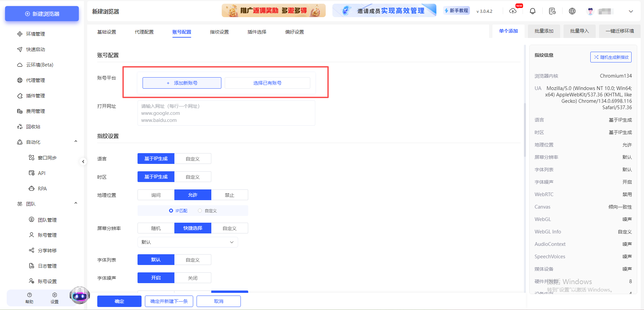Collapse the 团队 sidebar group
Viewport: 644px width, 310px height.
(x=75, y=203)
